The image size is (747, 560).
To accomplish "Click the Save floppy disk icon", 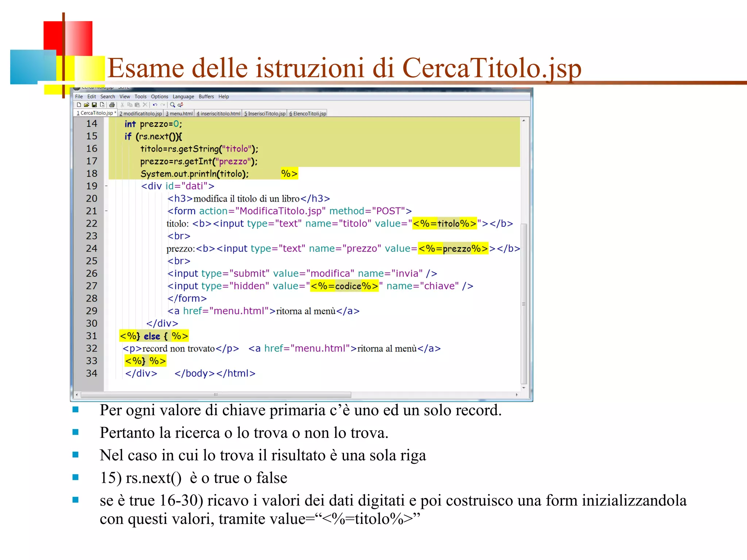I will (x=94, y=105).
